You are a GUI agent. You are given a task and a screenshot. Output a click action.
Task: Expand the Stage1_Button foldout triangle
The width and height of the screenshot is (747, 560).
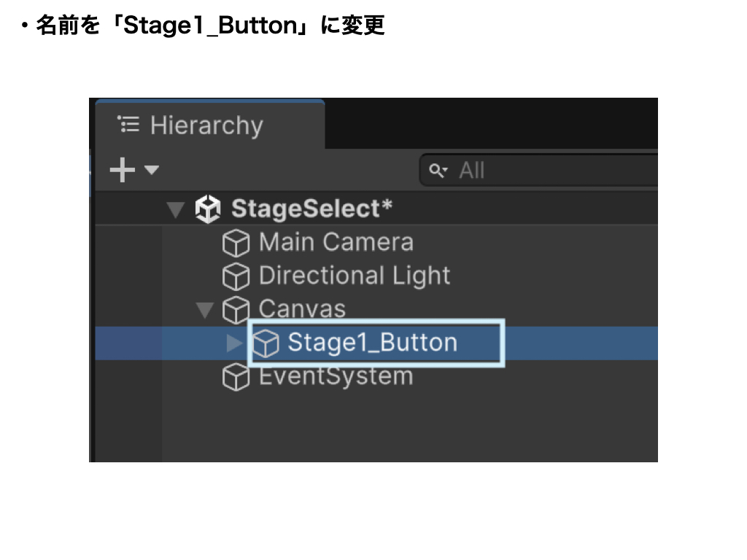[x=234, y=343]
